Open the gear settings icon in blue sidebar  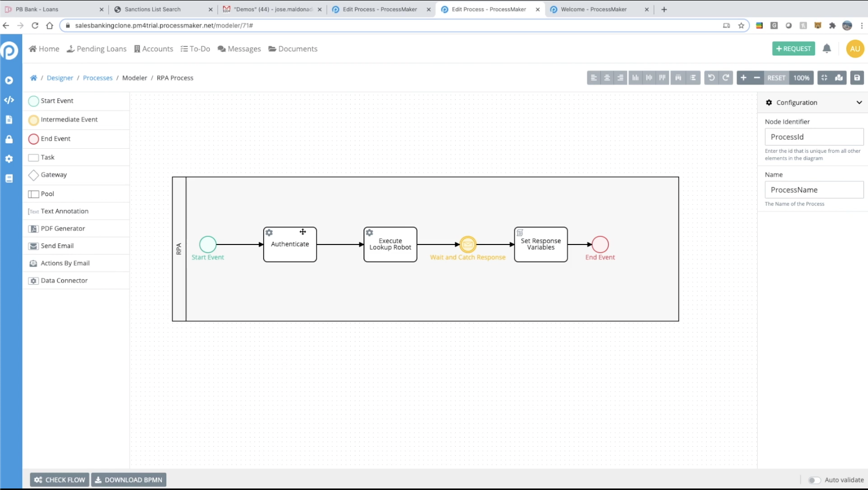coord(9,159)
